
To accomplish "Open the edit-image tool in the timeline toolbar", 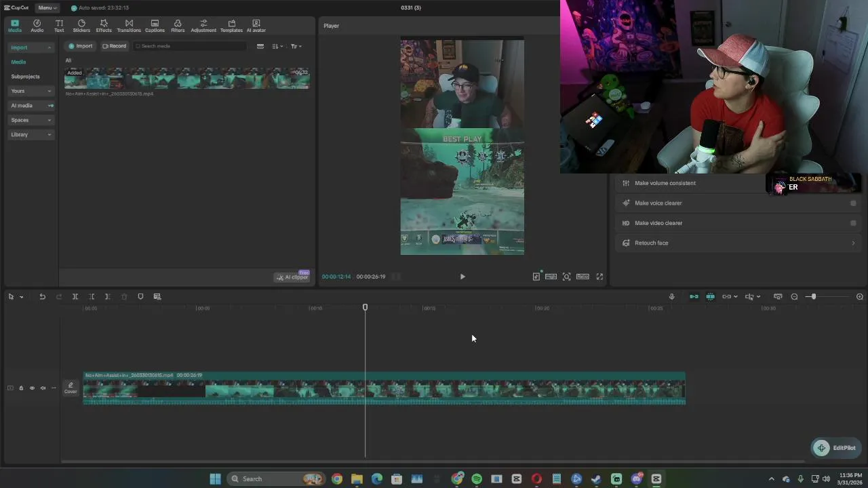I will tap(157, 297).
